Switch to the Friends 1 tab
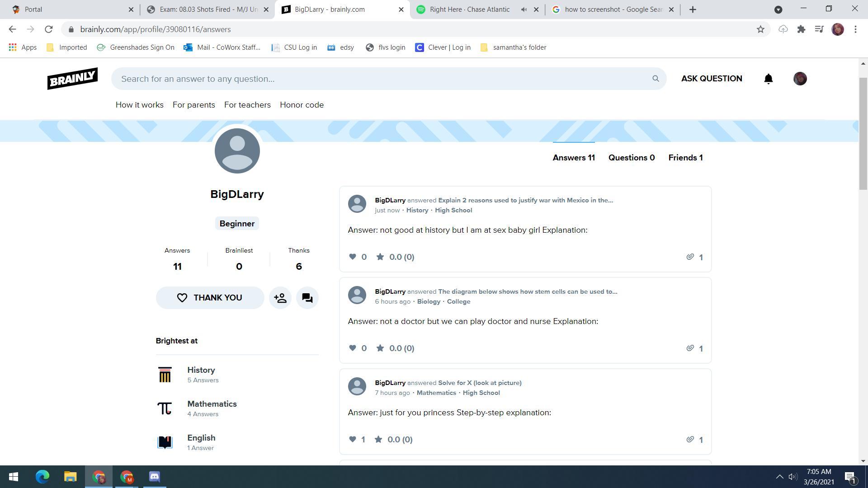The height and width of the screenshot is (488, 868). (685, 158)
